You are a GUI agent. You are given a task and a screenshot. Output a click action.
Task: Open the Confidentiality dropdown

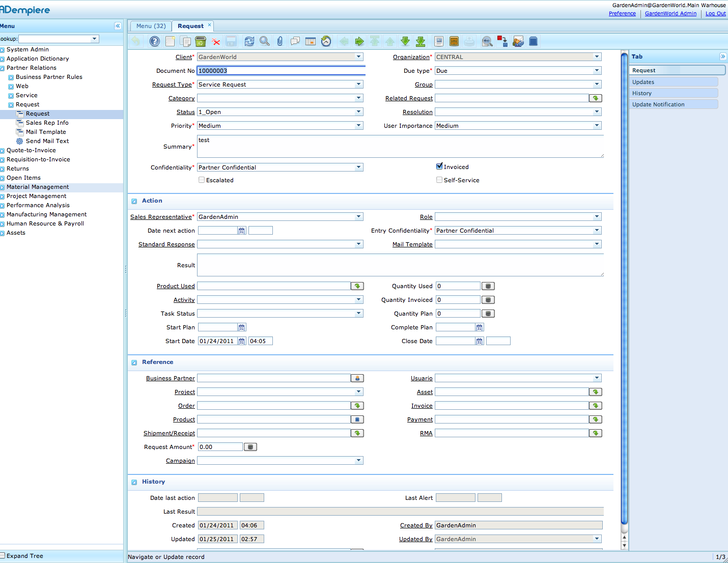point(359,167)
